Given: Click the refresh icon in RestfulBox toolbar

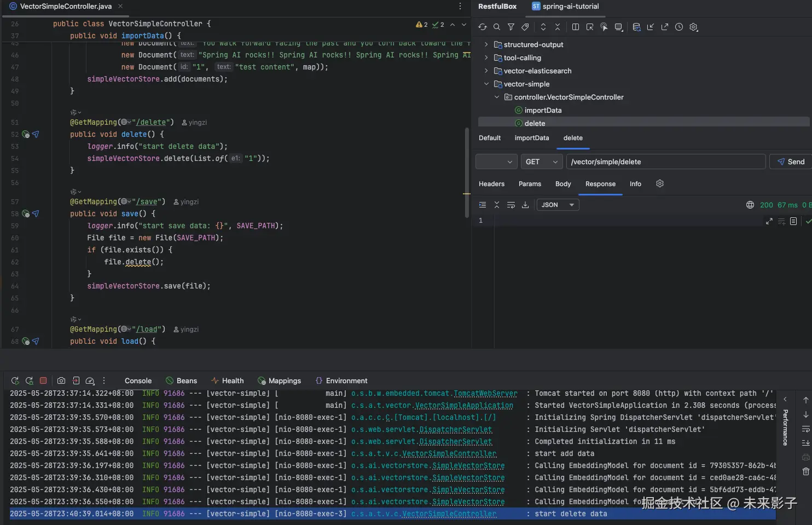Looking at the screenshot, I should coord(482,27).
